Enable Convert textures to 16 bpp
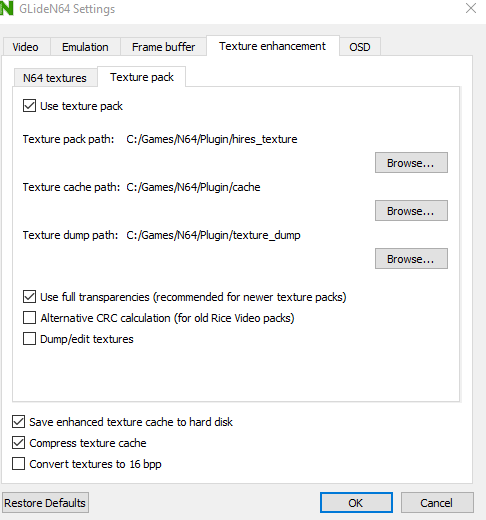Screen dimensions: 486x520 click(x=19, y=464)
